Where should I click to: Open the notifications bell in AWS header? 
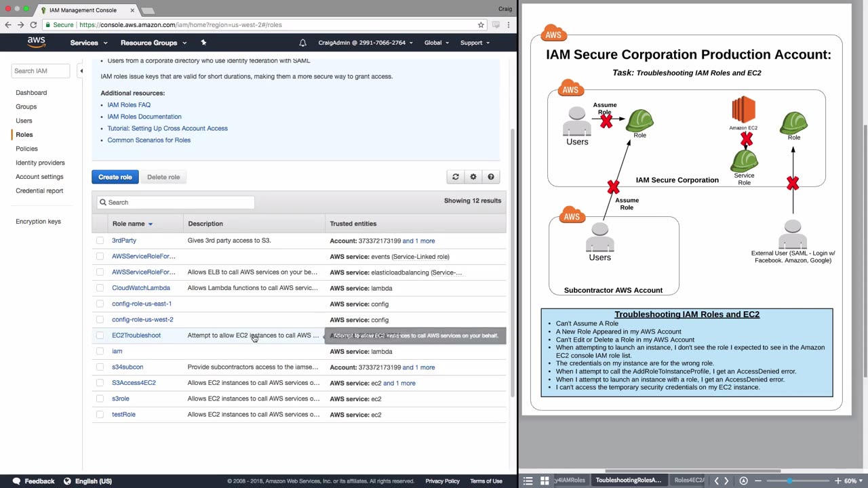pyautogui.click(x=302, y=43)
